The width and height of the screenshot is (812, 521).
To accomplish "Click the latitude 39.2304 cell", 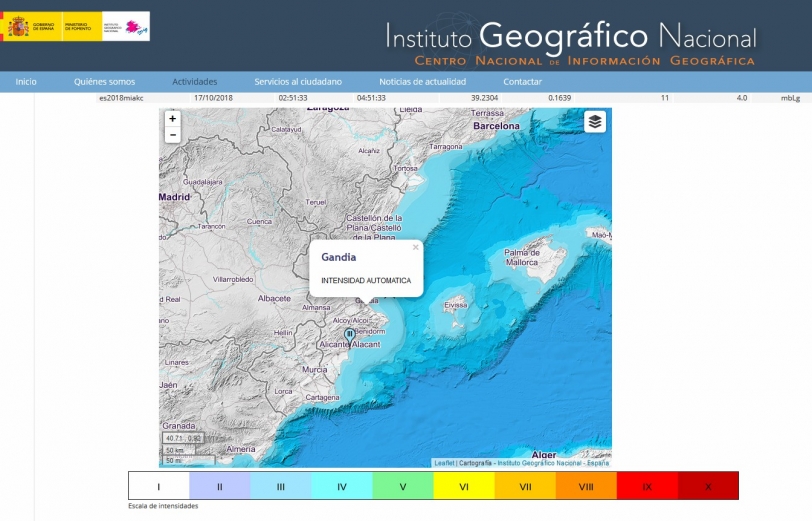I will point(485,98).
